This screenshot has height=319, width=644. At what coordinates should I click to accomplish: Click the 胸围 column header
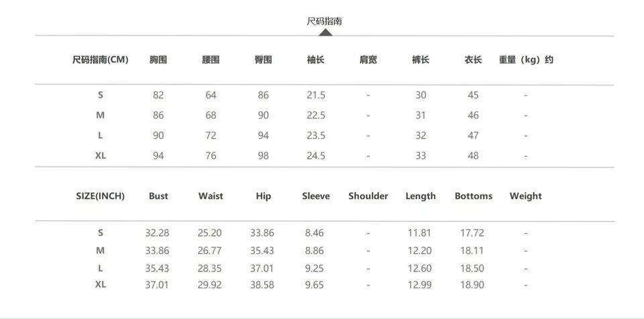[158, 60]
